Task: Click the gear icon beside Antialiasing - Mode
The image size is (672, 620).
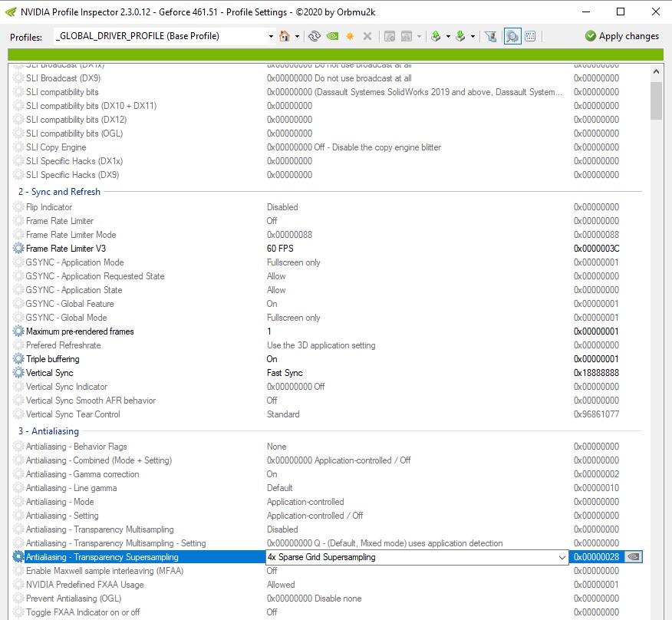Action: 18,502
